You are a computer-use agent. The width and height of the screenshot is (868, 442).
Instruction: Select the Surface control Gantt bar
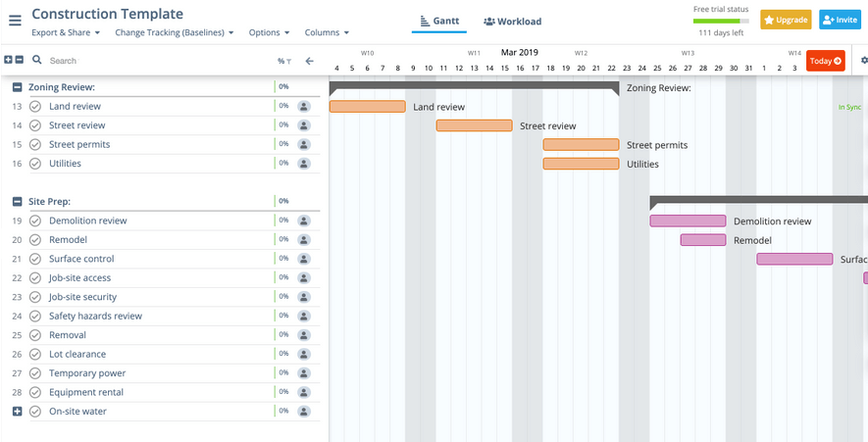[794, 259]
